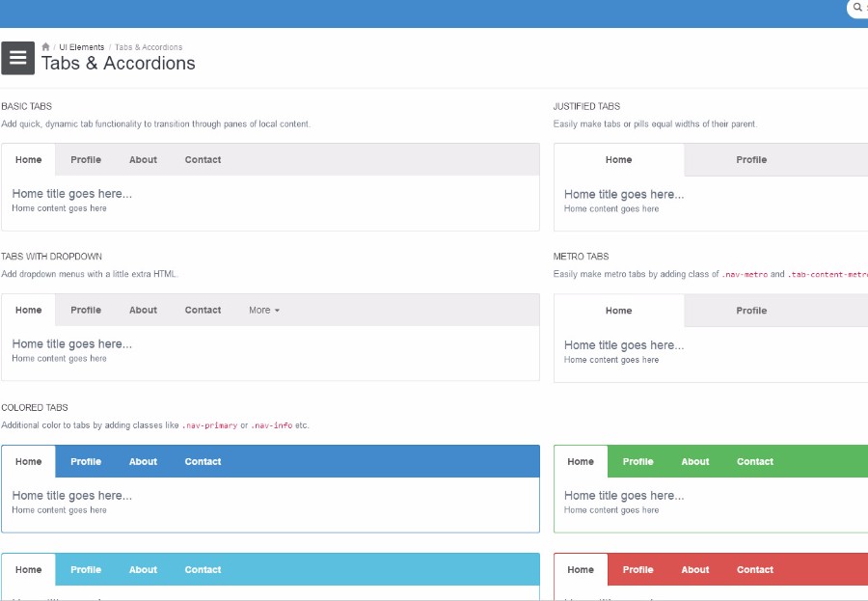Click Home tab in red tabs
The width and height of the screenshot is (868, 601).
point(581,570)
